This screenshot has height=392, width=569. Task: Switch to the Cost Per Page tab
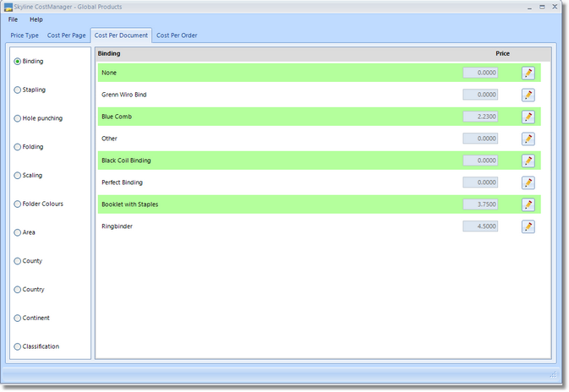click(67, 35)
